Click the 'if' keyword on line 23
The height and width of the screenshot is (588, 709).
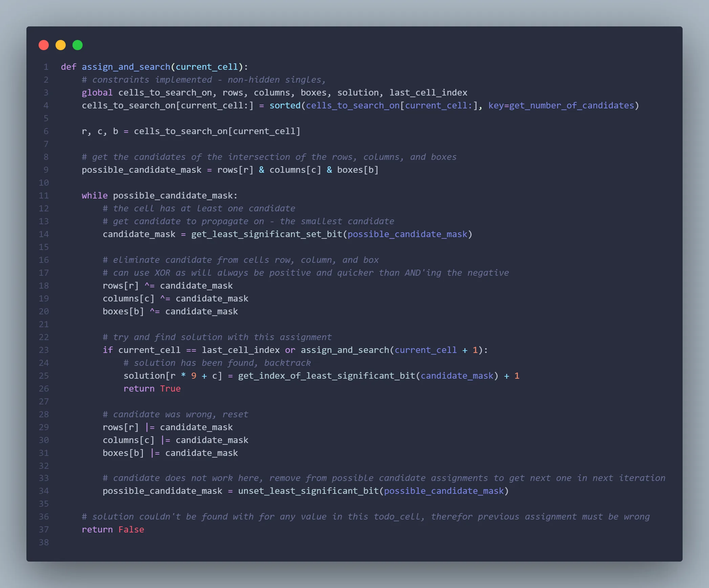[x=108, y=350]
